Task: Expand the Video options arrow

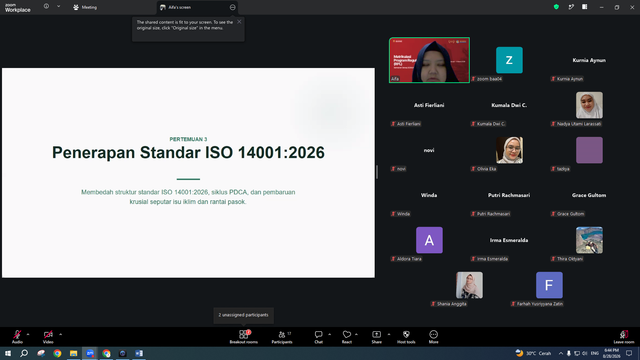Action: tap(60, 334)
